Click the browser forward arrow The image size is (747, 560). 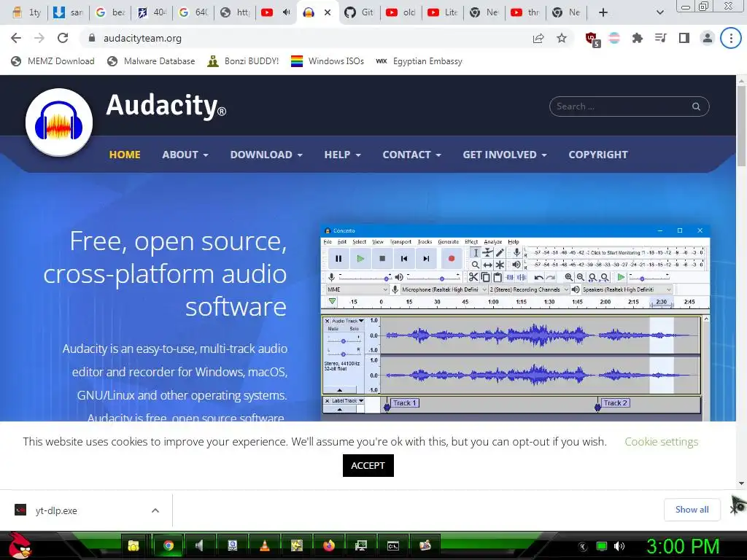[39, 38]
